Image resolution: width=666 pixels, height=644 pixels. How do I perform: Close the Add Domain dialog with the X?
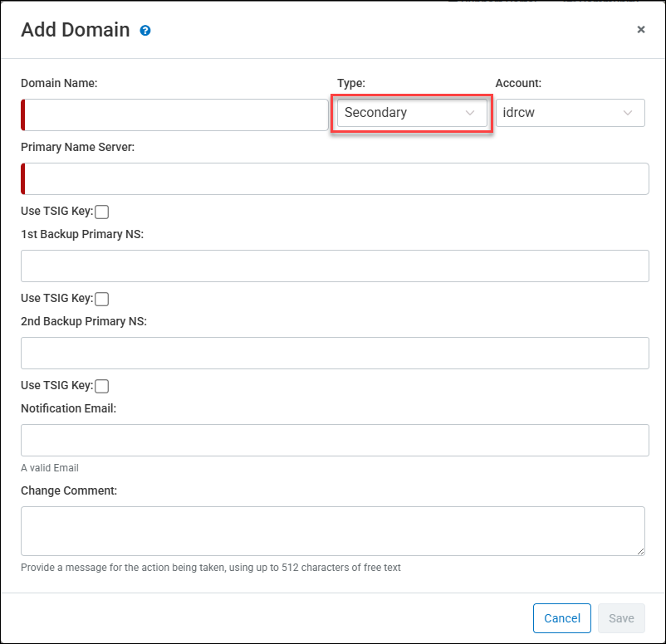pos(640,30)
